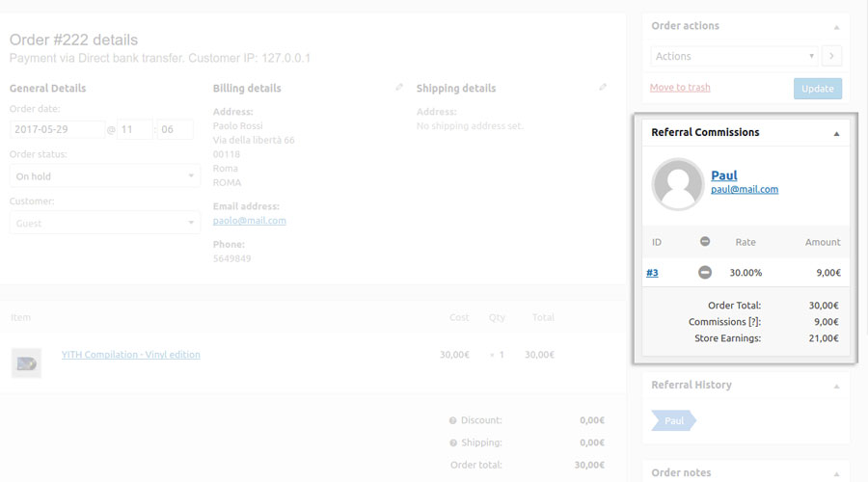Click the apply order action arrow button
This screenshot has width=868, height=482.
833,56
